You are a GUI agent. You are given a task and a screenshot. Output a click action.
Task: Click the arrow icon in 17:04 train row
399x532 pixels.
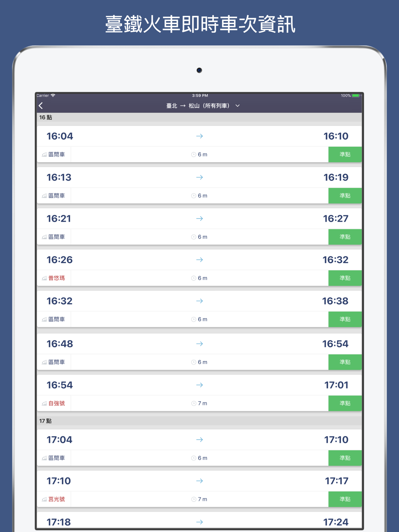tap(199, 440)
